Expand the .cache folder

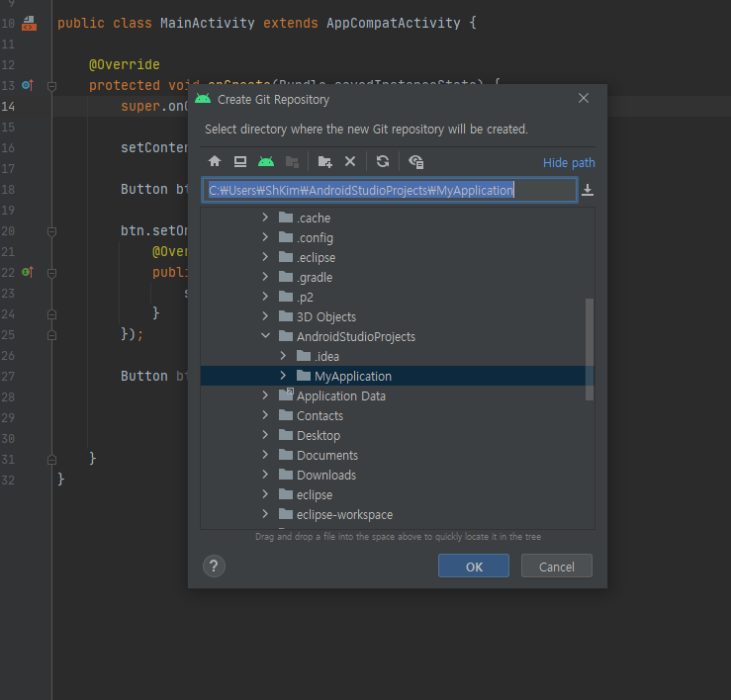click(x=265, y=218)
